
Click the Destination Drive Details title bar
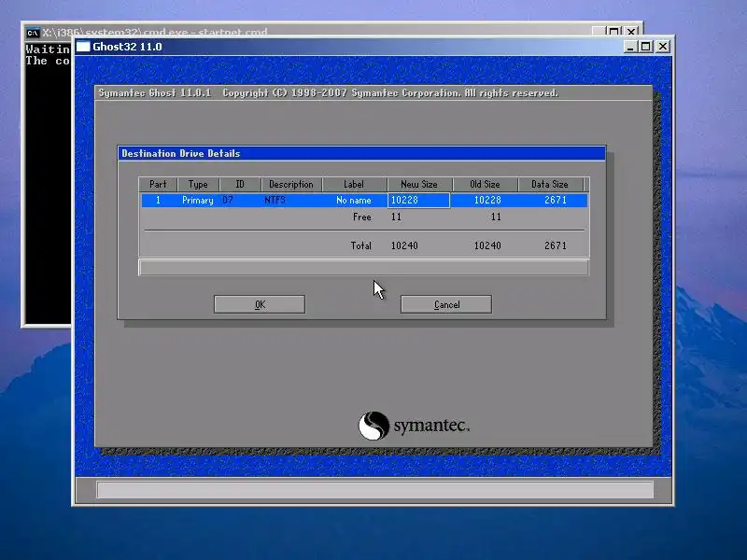click(361, 153)
